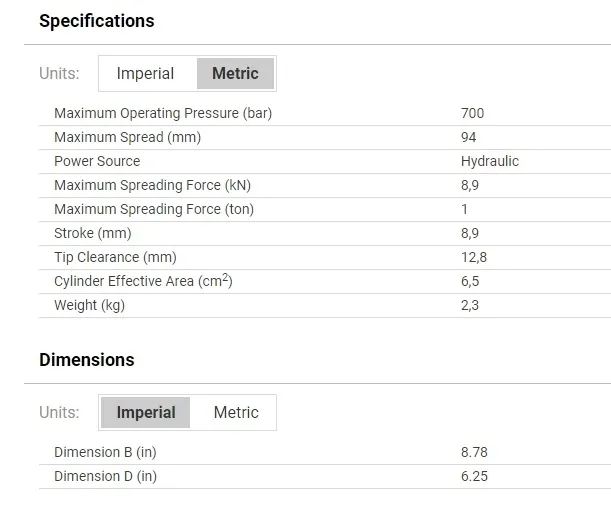Click the Maximum Spreading Force (ton) label

154,209
